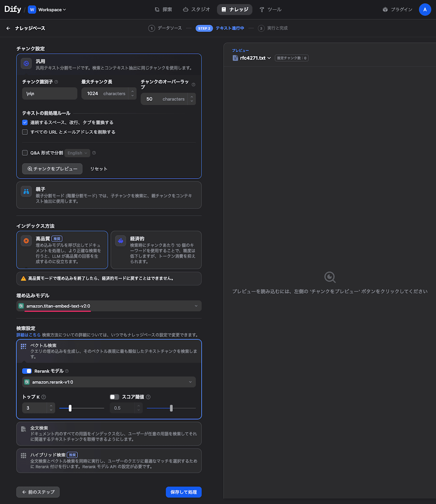
Task: Click the 実行と完成 step indicator
Action: point(273,28)
